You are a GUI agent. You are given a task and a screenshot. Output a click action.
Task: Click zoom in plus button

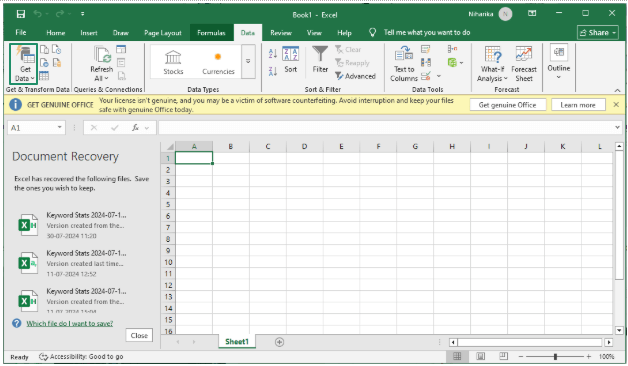click(589, 356)
